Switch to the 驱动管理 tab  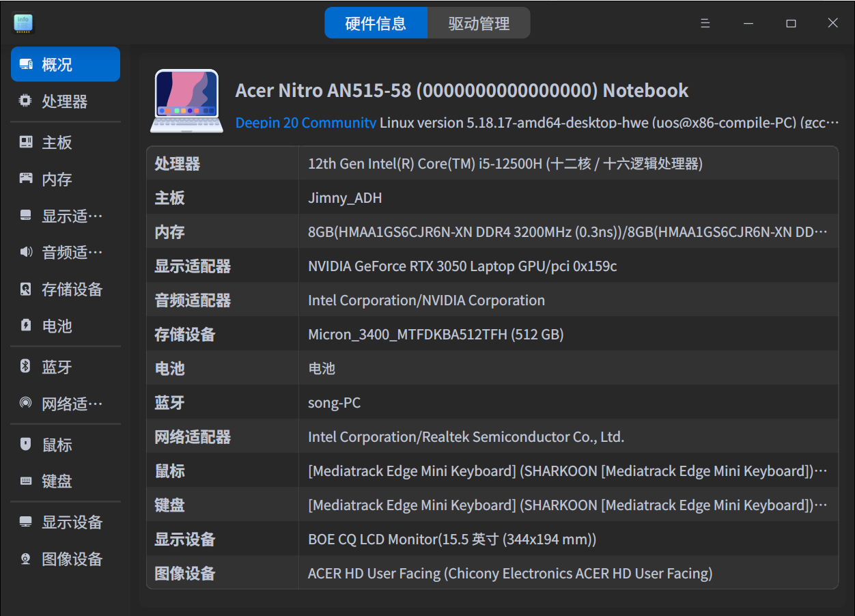tap(478, 23)
